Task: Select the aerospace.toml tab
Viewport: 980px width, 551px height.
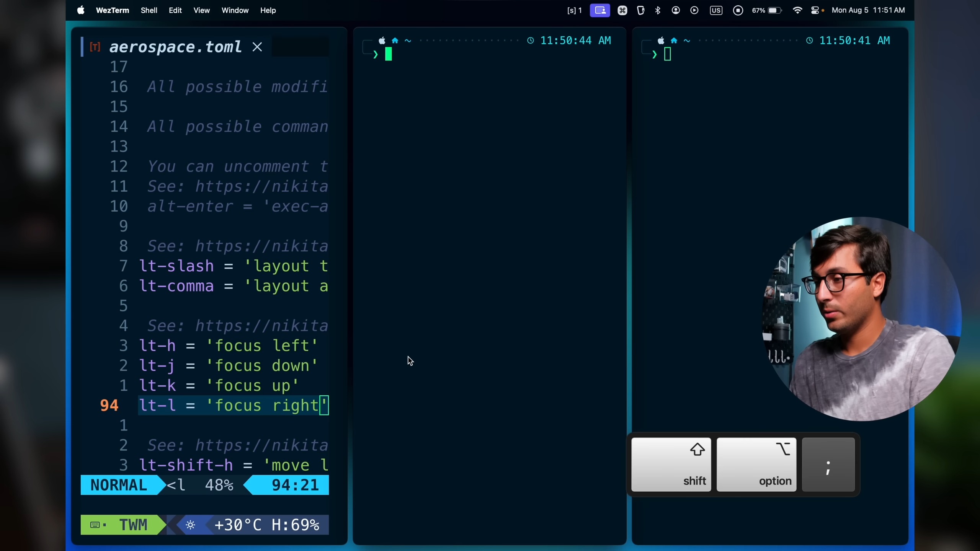Action: point(175,47)
